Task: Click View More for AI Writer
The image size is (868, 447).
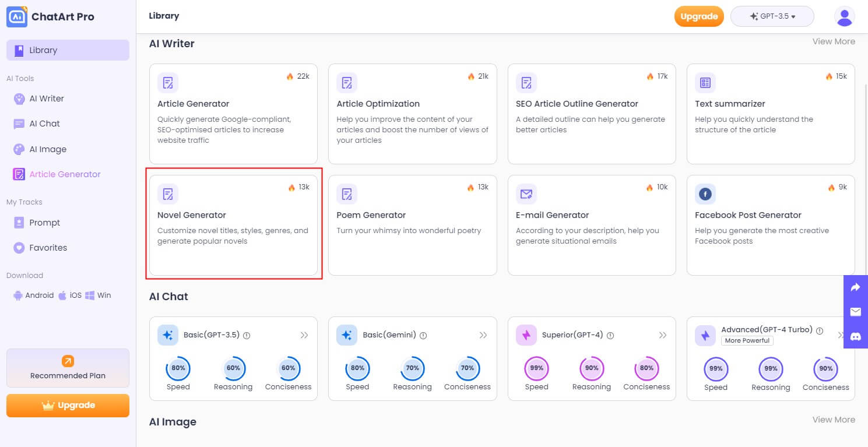Action: click(834, 41)
